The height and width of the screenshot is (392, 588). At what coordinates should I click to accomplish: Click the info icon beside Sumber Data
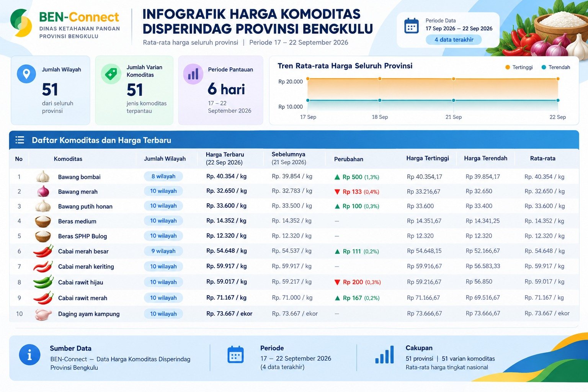point(29,354)
